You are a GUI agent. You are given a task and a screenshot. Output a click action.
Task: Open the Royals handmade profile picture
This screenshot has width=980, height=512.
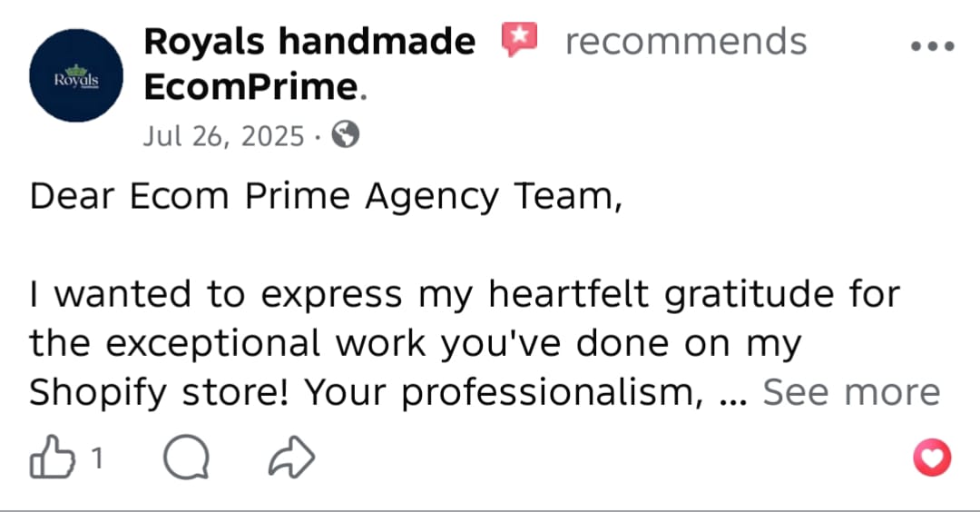point(76,76)
